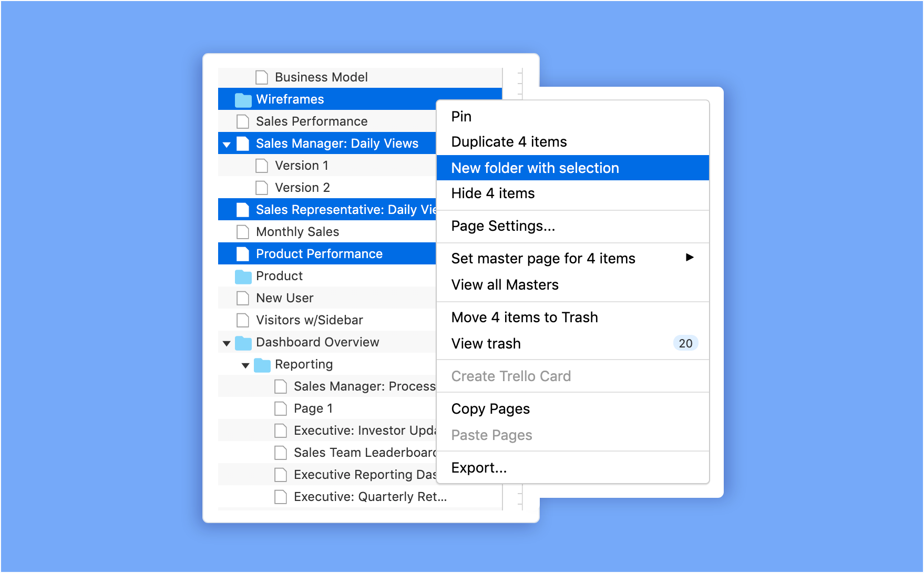This screenshot has height=573, width=924.
Task: Open View trash menu entry
Action: 573,343
